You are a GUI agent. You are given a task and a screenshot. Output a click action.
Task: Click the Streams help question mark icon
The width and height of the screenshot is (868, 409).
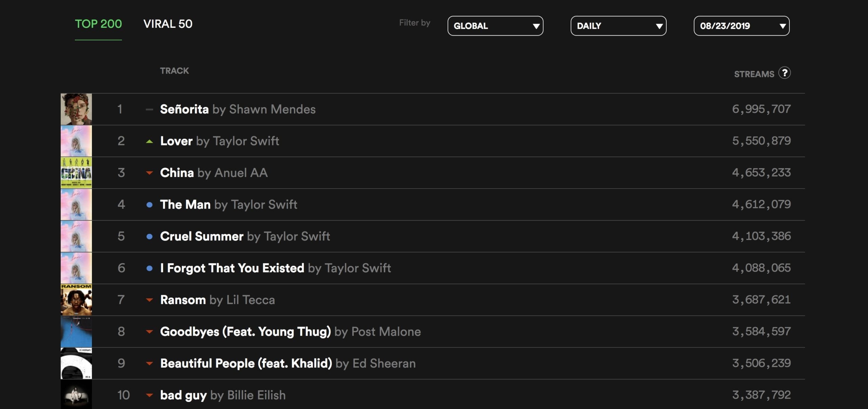[x=784, y=73]
